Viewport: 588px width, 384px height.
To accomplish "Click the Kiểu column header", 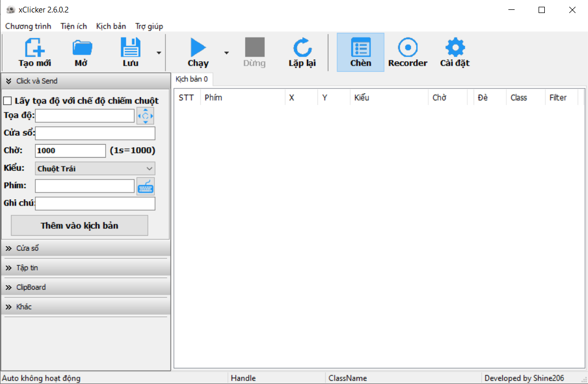I will [389, 98].
